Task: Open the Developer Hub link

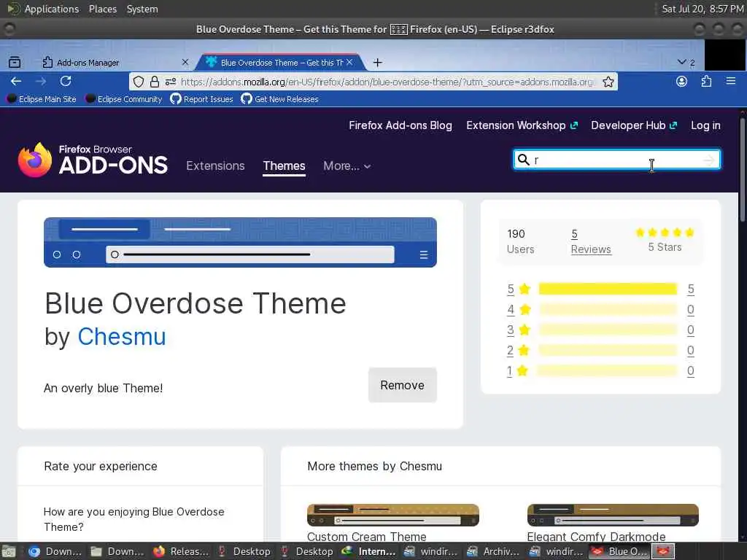Action: tap(634, 125)
